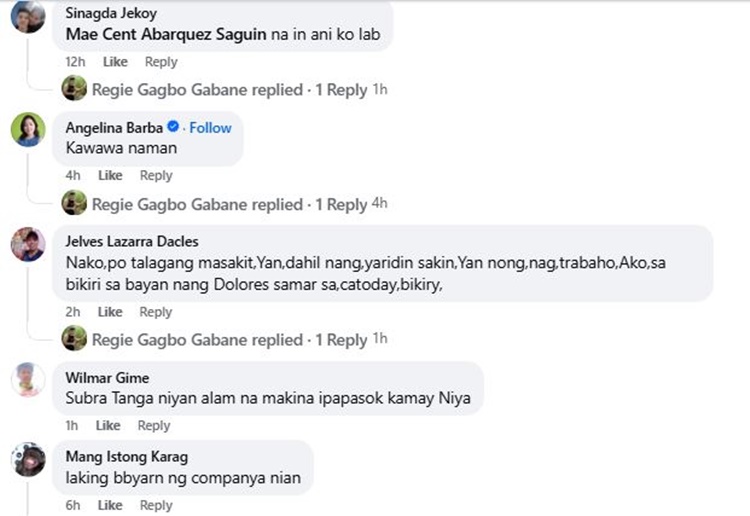This screenshot has height=516, width=750.
Task: Click Regie Gagbo Gabane's avatar under Jelves' comment
Action: pos(74,340)
